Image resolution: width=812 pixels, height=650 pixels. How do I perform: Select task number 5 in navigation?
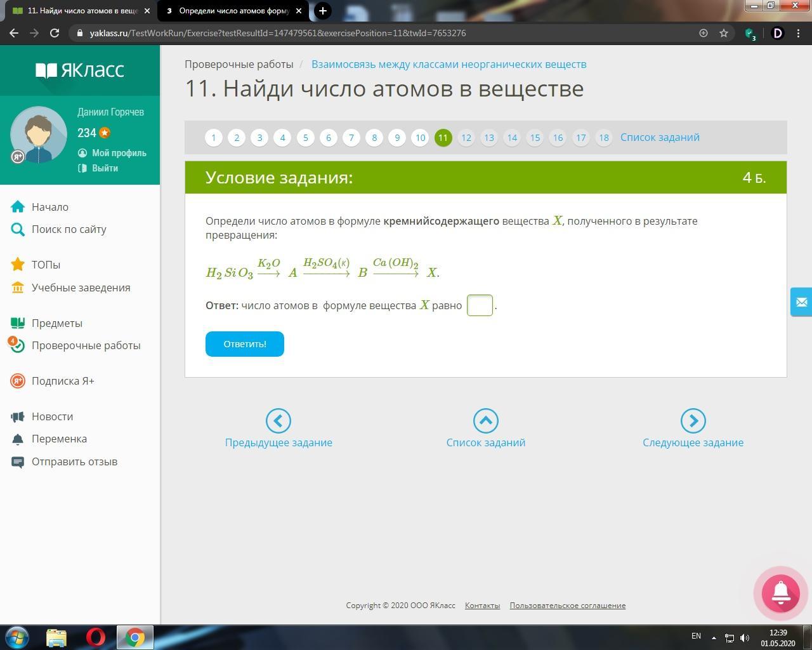click(305, 138)
